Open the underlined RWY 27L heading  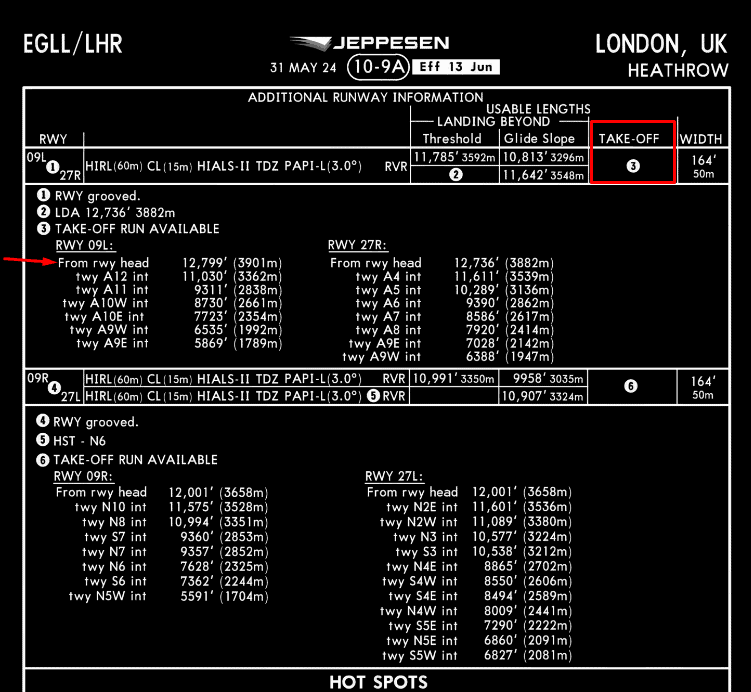(395, 476)
